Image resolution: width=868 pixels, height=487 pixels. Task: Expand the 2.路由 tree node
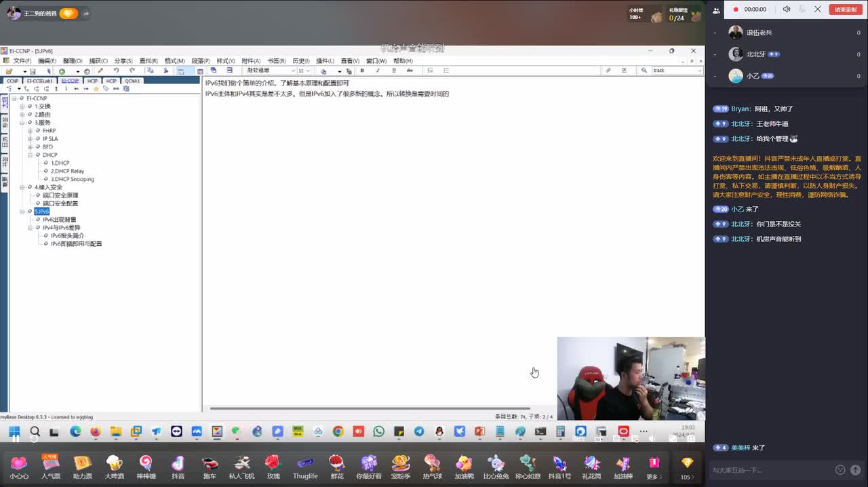(22, 115)
